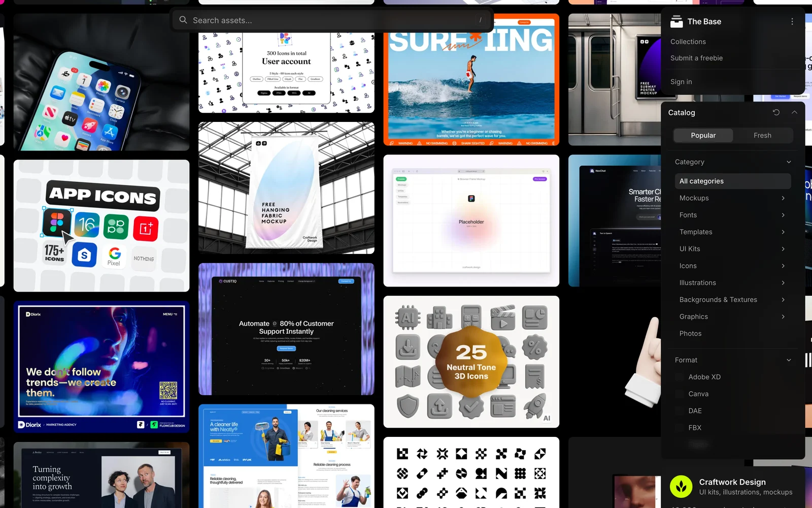The width and height of the screenshot is (812, 508).
Task: Expand the UI Kits subcategory arrow
Action: (783, 249)
